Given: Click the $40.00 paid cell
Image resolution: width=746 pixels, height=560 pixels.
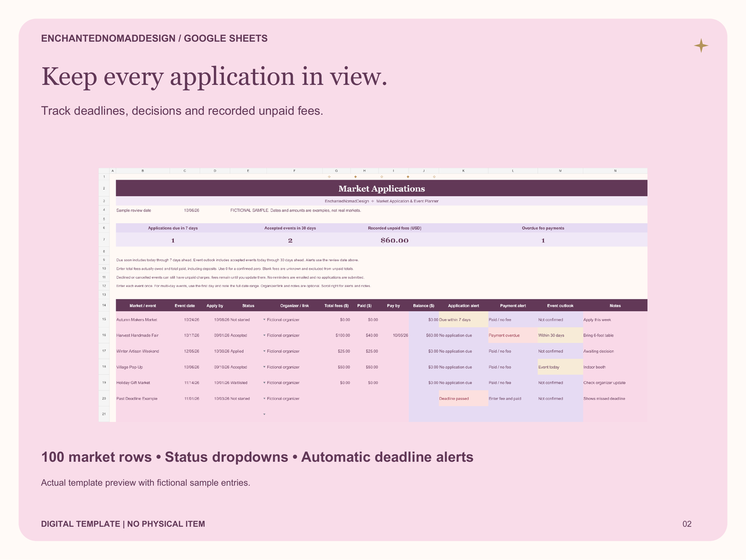Looking at the screenshot, I should (365, 336).
